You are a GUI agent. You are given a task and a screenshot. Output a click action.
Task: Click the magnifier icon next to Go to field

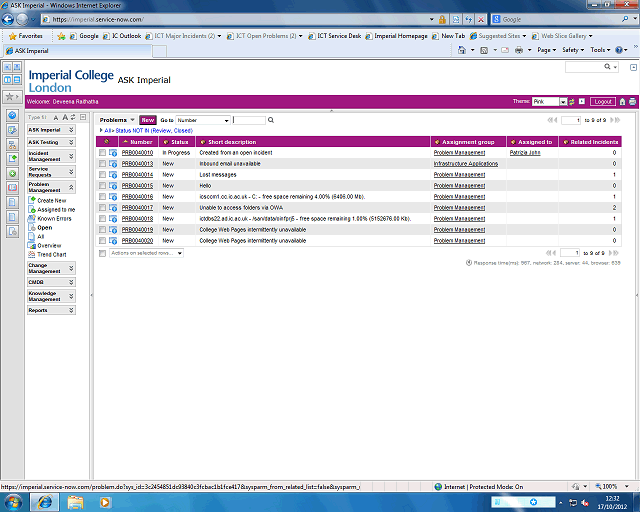point(270,120)
